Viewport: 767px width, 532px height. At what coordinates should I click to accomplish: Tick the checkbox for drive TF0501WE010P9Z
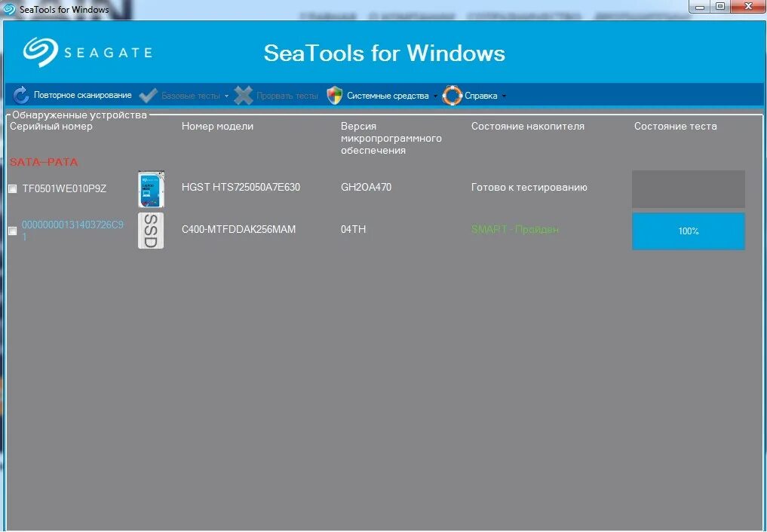pyautogui.click(x=13, y=189)
